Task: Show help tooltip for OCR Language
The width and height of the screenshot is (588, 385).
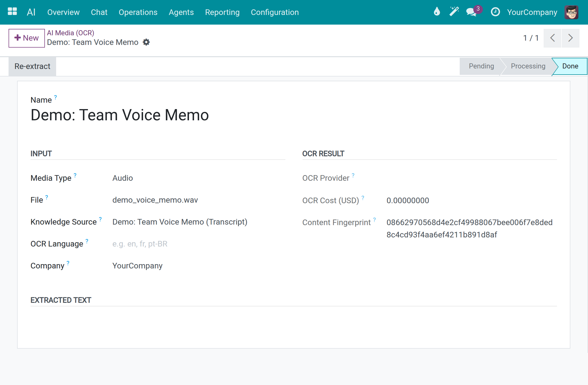Action: click(x=87, y=241)
